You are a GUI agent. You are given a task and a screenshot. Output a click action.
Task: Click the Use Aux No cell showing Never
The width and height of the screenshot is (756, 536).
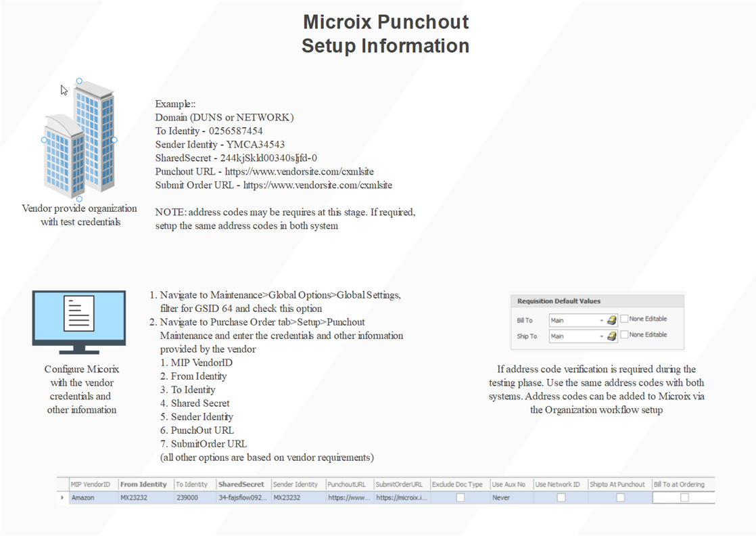coord(510,498)
